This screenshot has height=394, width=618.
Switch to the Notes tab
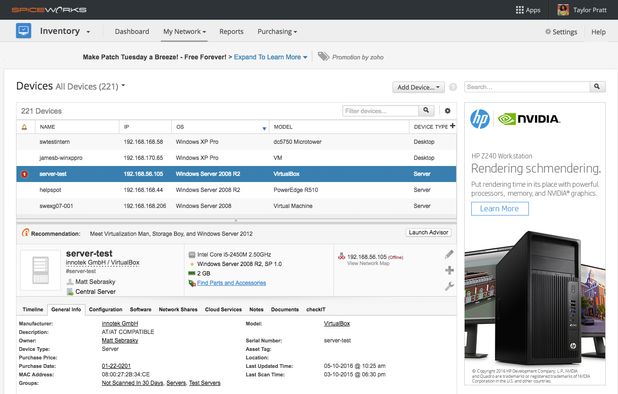(256, 310)
